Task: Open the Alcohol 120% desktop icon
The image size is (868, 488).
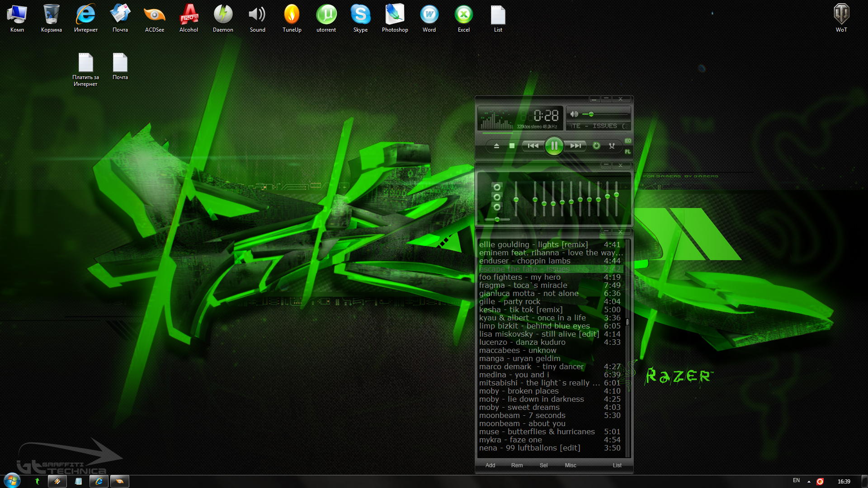Action: [x=189, y=19]
